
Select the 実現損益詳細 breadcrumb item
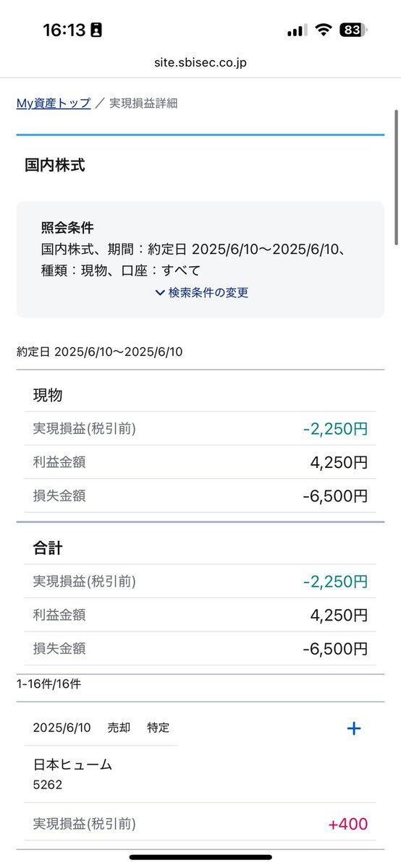click(143, 103)
